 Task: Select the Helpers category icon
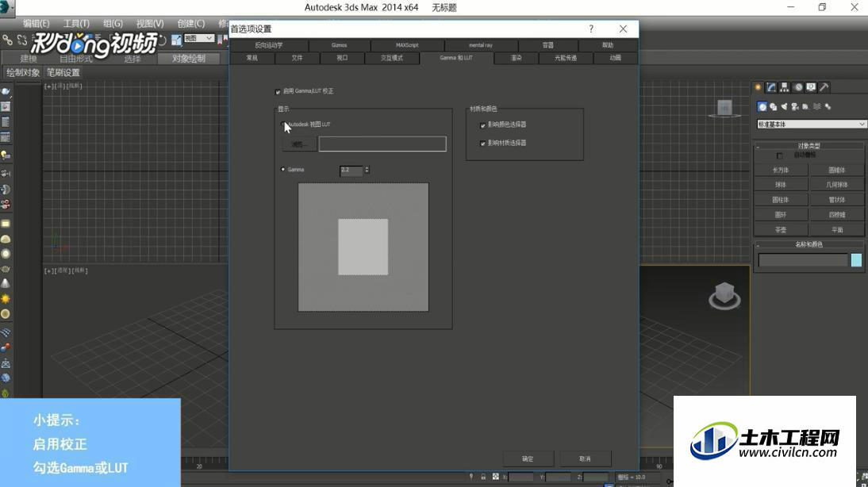click(x=805, y=107)
